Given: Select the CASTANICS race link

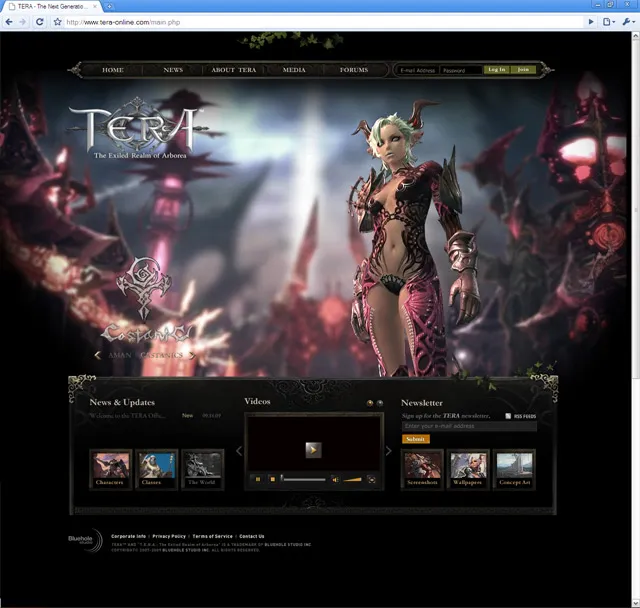Looking at the screenshot, I should (x=161, y=355).
